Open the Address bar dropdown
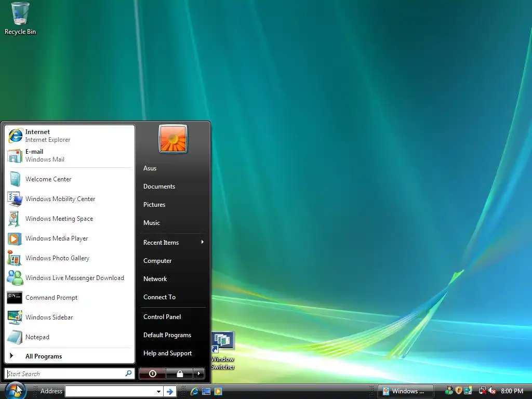 point(158,391)
